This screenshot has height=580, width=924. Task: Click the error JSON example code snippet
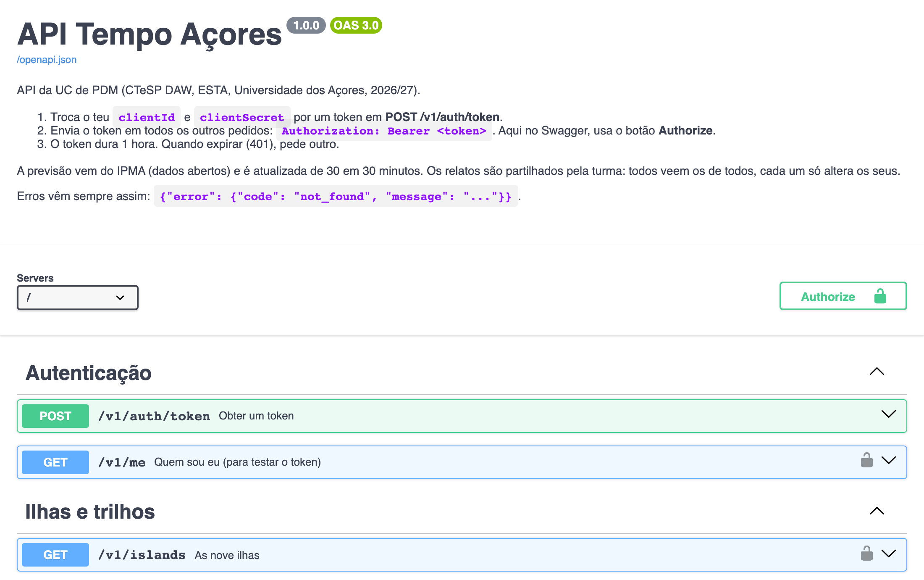pyautogui.click(x=336, y=196)
